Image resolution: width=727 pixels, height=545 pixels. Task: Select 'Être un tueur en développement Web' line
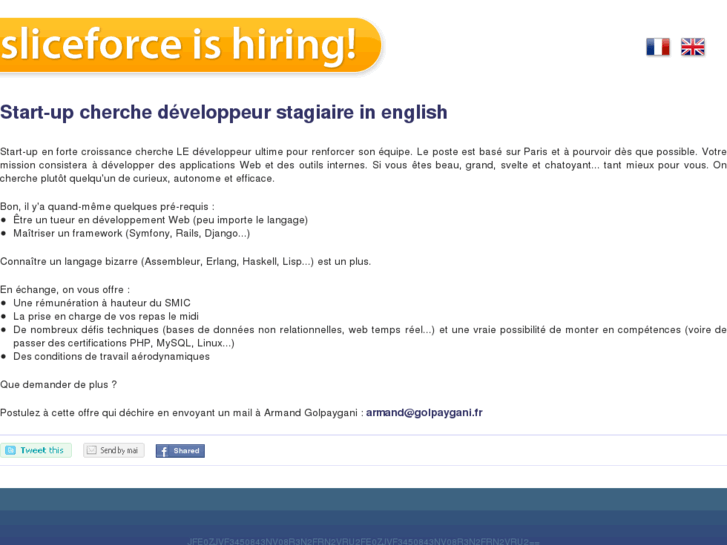(160, 220)
